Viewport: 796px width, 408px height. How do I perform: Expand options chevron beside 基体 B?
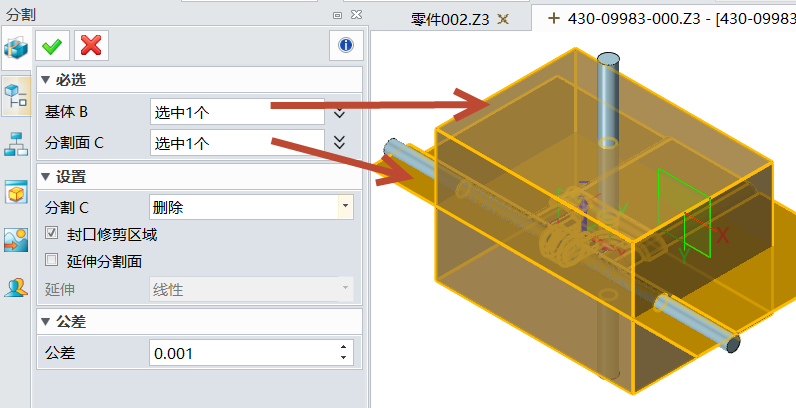tap(340, 112)
